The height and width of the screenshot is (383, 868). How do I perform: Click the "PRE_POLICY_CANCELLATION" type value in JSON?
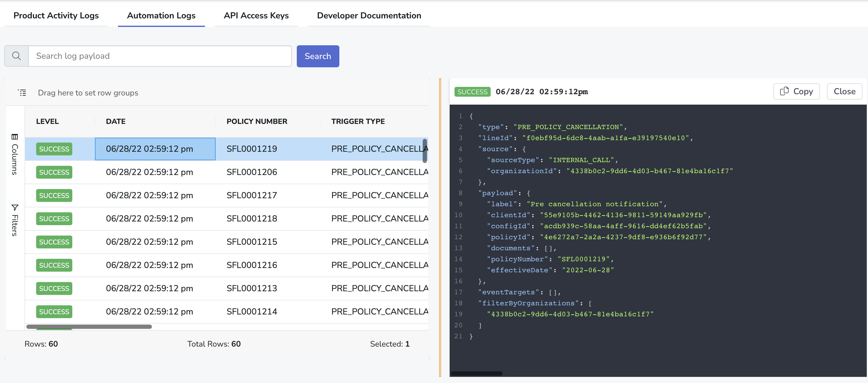coord(568,127)
